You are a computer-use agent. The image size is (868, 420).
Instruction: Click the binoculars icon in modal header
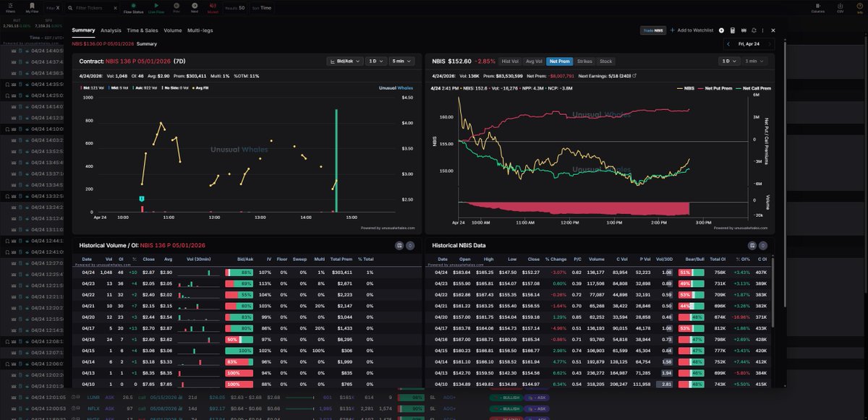click(x=743, y=30)
